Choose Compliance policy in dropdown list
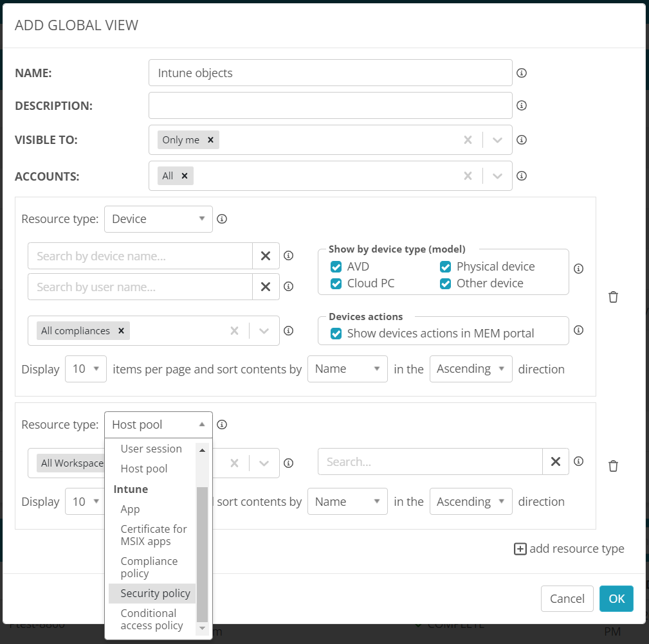Image resolution: width=649 pixels, height=644 pixels. pos(149,567)
